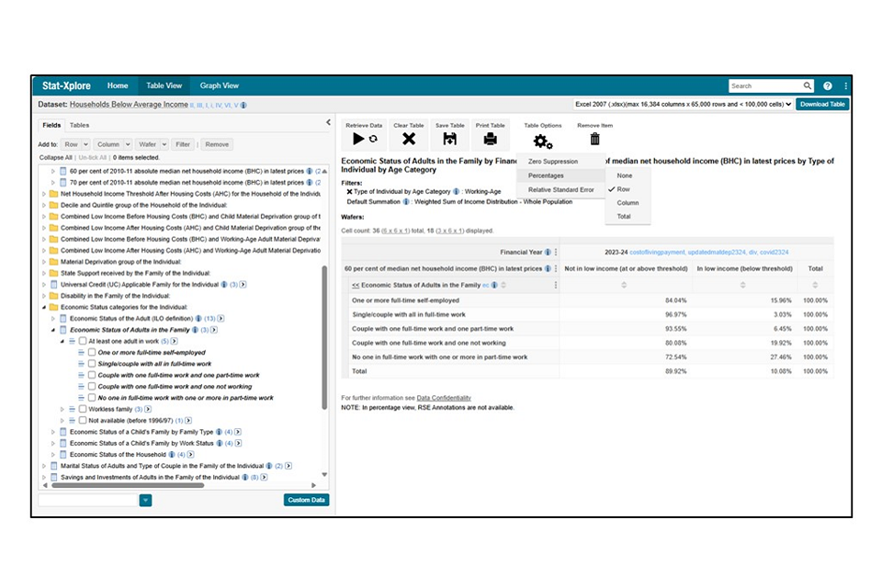This screenshot has width=882, height=588.
Task: Open the help question mark icon
Action: coord(828,86)
